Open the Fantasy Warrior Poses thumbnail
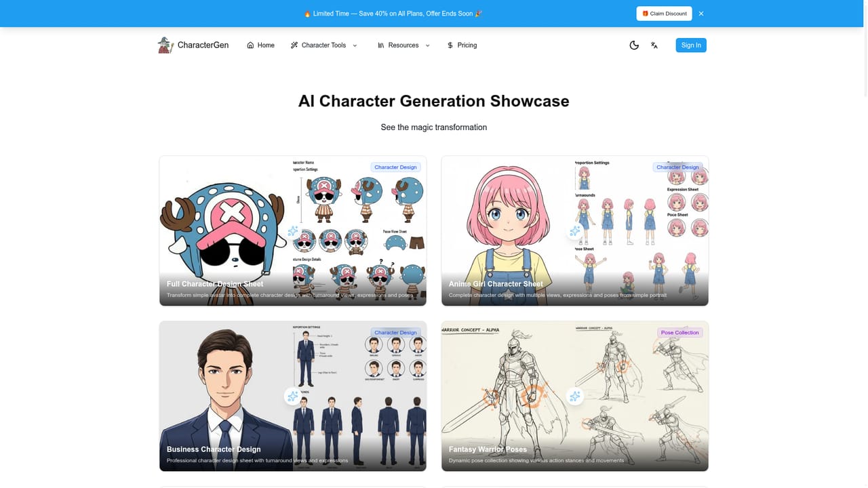Image resolution: width=868 pixels, height=488 pixels. pos(575,396)
